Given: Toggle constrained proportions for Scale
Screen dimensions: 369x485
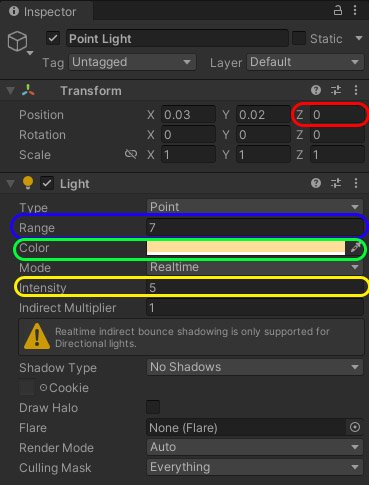Looking at the screenshot, I should click(131, 154).
